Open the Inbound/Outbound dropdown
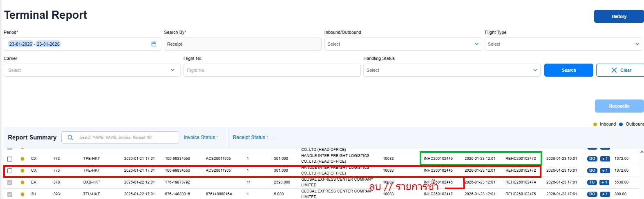 [x=403, y=44]
